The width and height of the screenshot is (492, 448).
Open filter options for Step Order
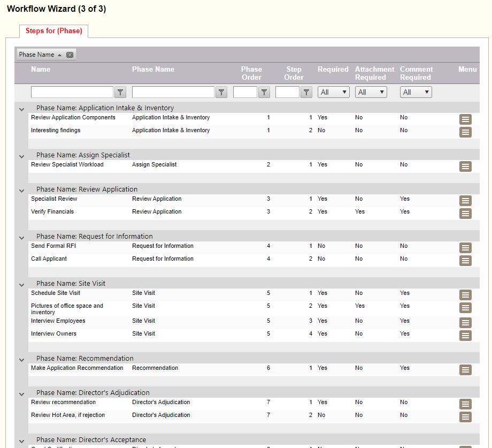[x=306, y=93]
